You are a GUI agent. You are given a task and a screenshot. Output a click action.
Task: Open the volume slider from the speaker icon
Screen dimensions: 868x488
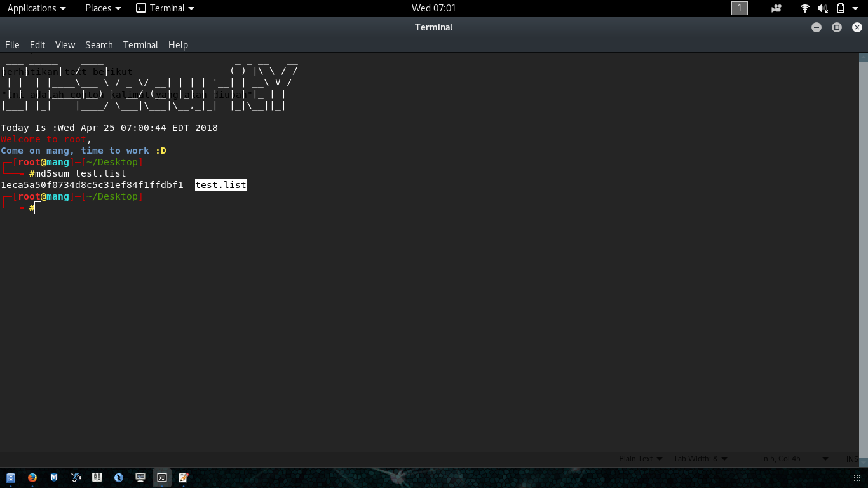click(824, 8)
